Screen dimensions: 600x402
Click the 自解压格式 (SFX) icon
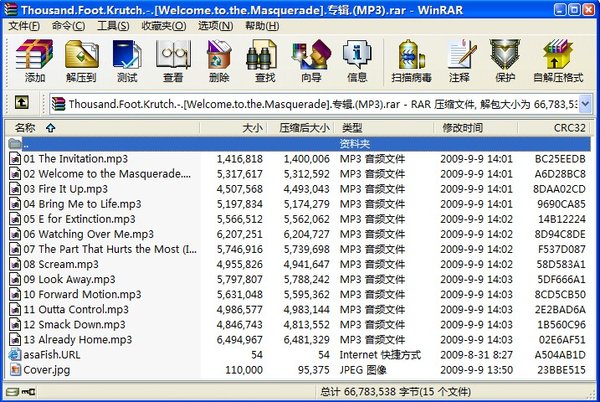point(558,60)
